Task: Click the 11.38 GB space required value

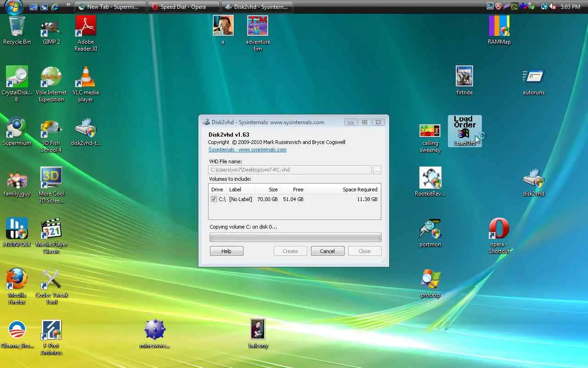Action: point(367,199)
